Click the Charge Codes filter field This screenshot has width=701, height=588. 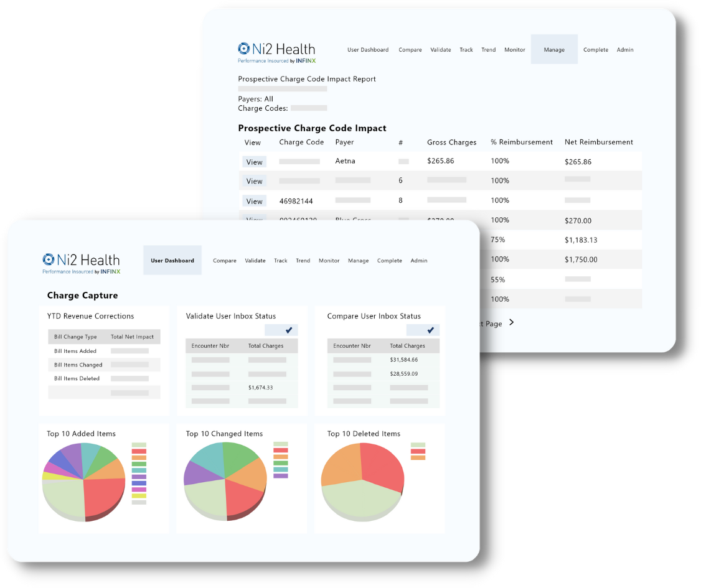pyautogui.click(x=309, y=108)
